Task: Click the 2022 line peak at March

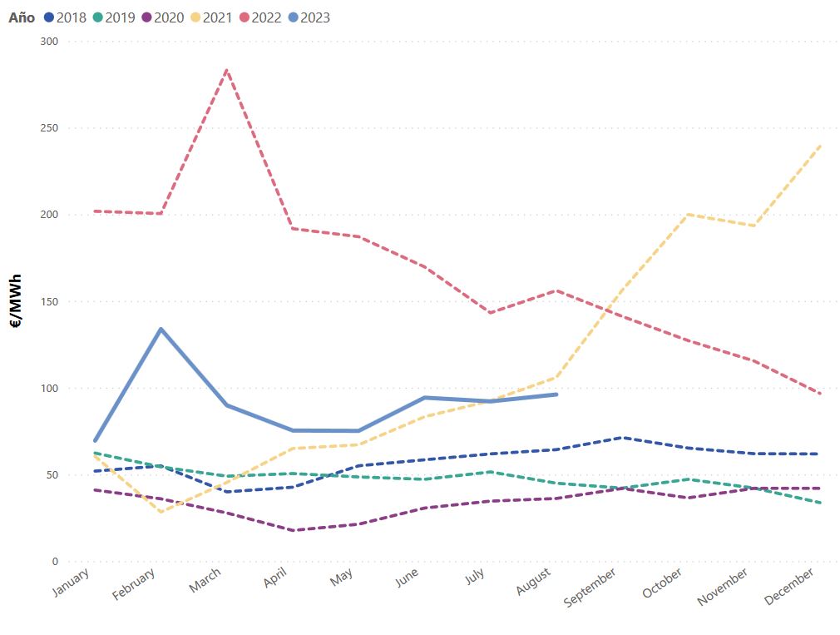Action: (x=226, y=70)
